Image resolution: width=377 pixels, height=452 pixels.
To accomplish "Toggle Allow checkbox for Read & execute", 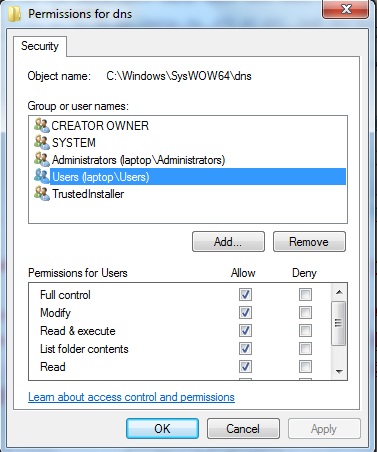I will click(245, 331).
